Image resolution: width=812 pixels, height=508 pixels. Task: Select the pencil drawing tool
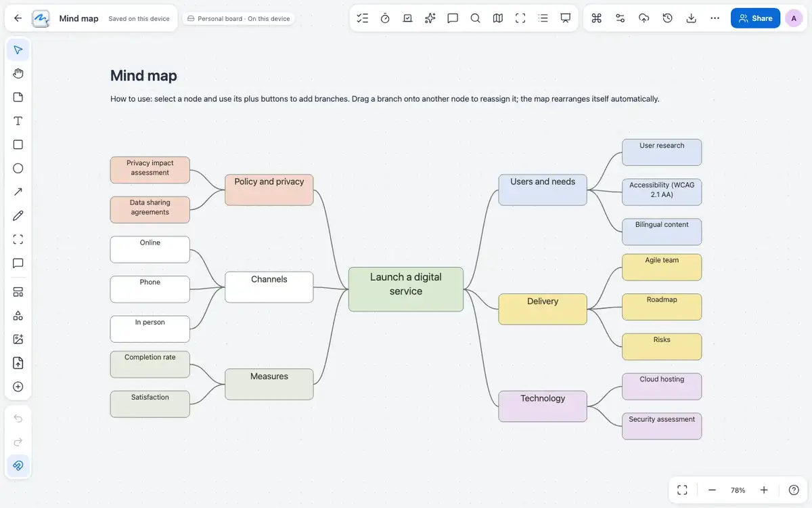(x=18, y=215)
